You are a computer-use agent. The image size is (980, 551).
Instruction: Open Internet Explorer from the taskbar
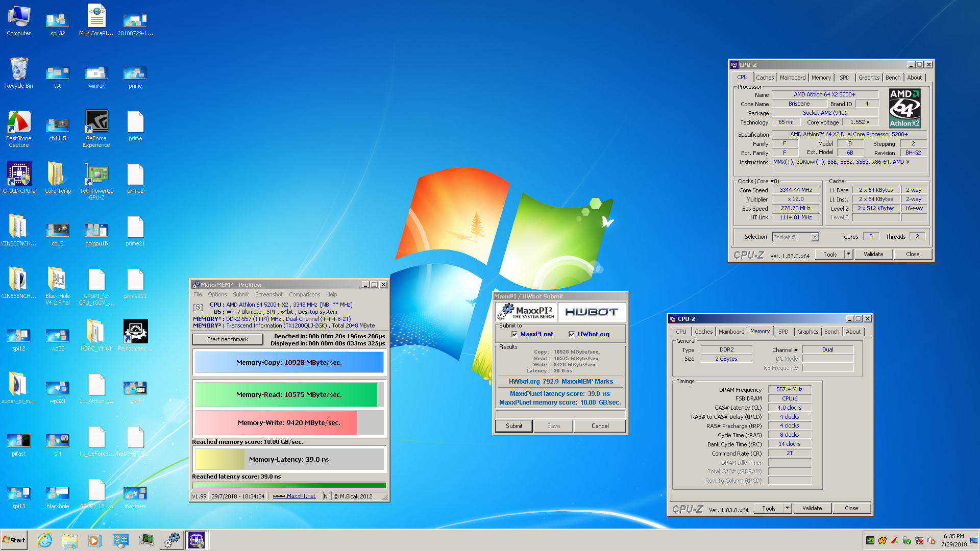45,540
